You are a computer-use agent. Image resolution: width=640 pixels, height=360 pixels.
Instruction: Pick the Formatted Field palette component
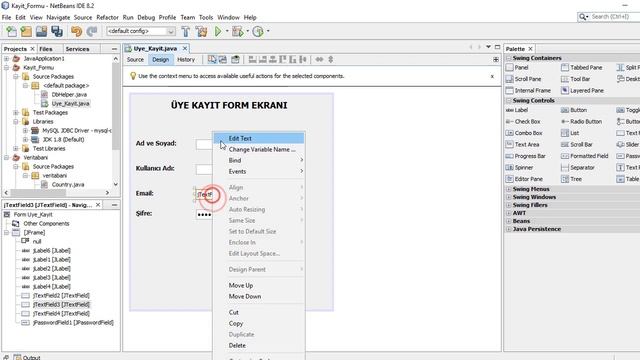tap(584, 156)
